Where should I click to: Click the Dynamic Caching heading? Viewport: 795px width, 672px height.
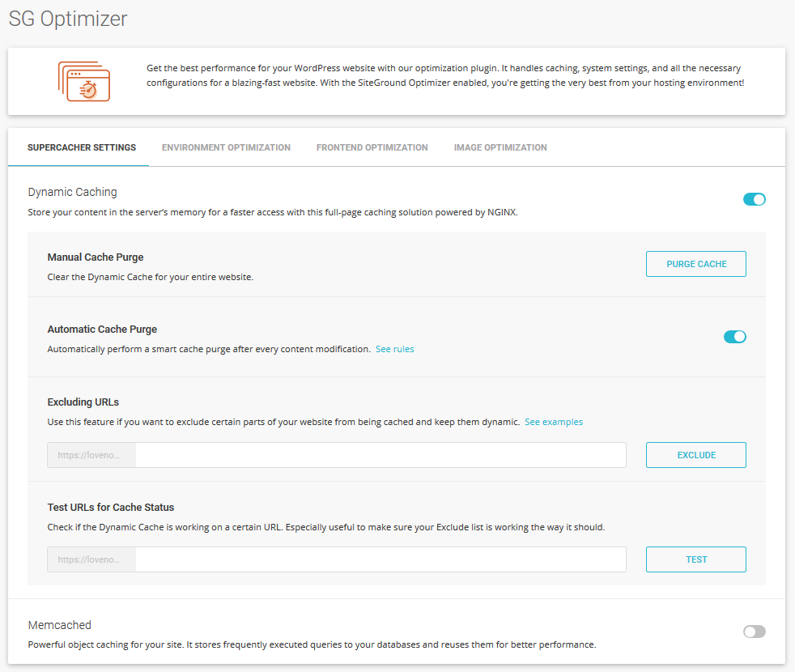pos(73,192)
